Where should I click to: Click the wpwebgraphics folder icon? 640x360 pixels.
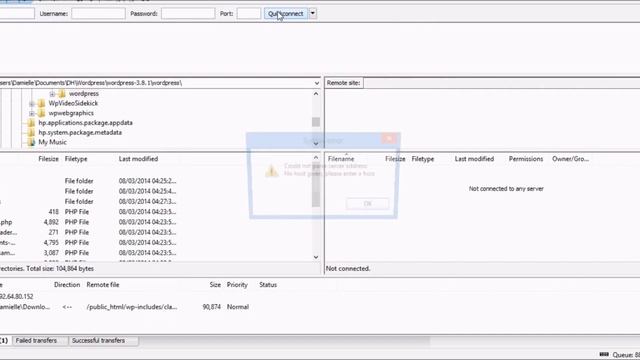pyautogui.click(x=41, y=113)
